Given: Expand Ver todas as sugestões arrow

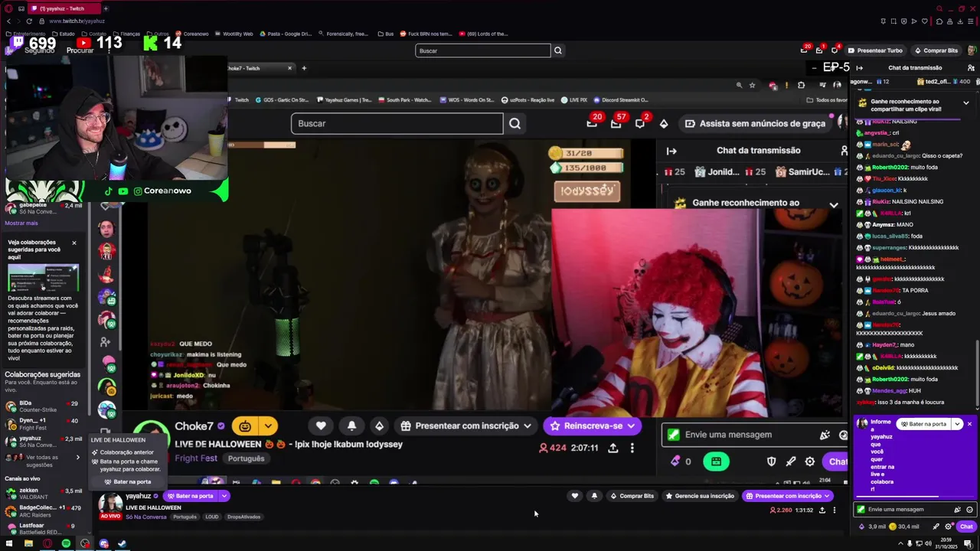Looking at the screenshot, I should (77, 458).
